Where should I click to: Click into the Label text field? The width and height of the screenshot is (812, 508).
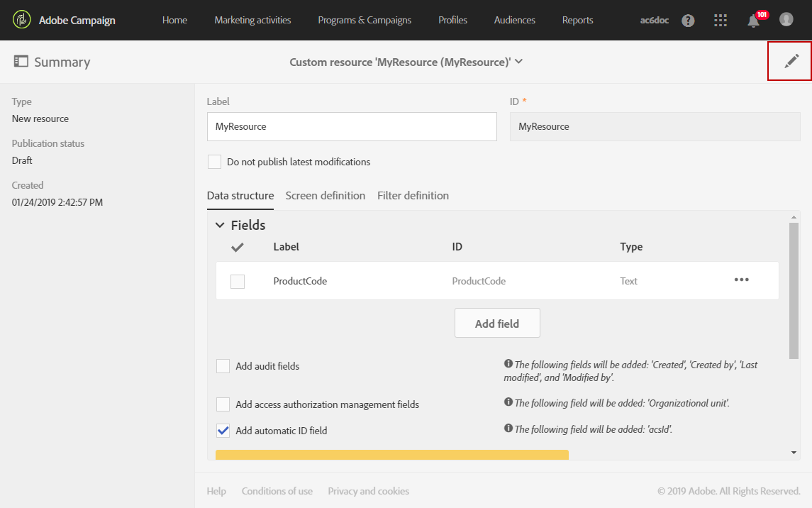coord(352,126)
